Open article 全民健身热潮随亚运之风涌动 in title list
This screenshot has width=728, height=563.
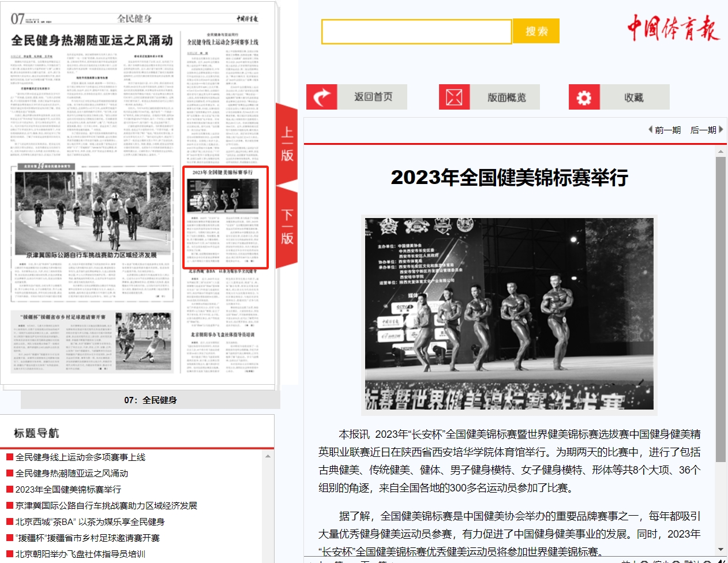click(x=72, y=473)
